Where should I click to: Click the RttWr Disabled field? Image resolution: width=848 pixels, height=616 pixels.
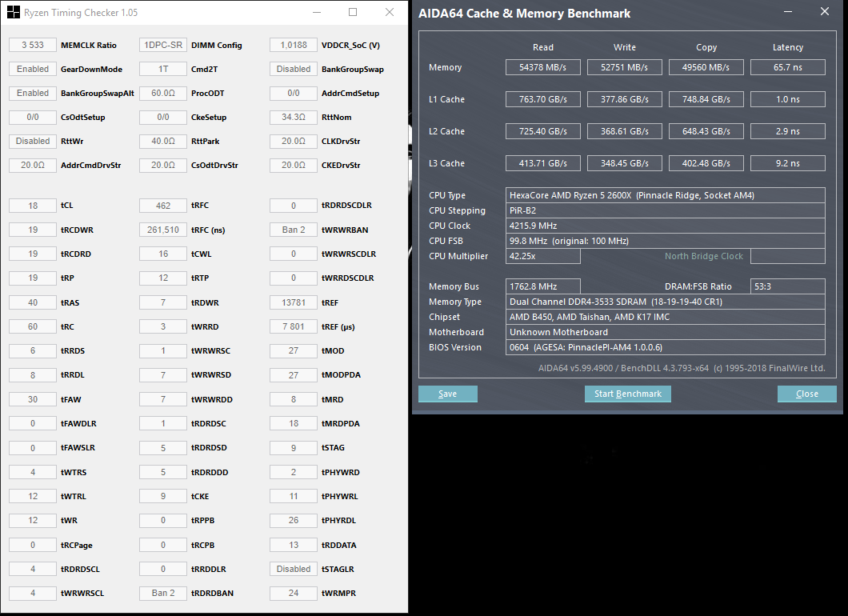[x=33, y=141]
